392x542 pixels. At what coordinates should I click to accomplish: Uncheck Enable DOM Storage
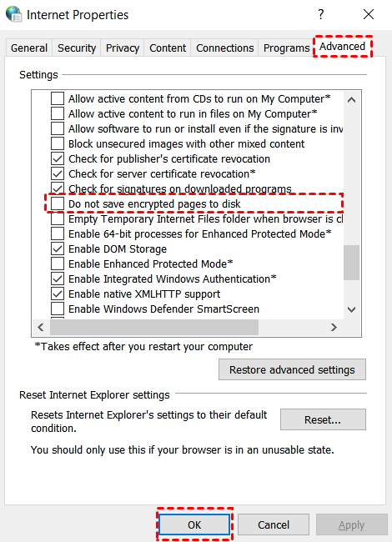click(x=58, y=248)
